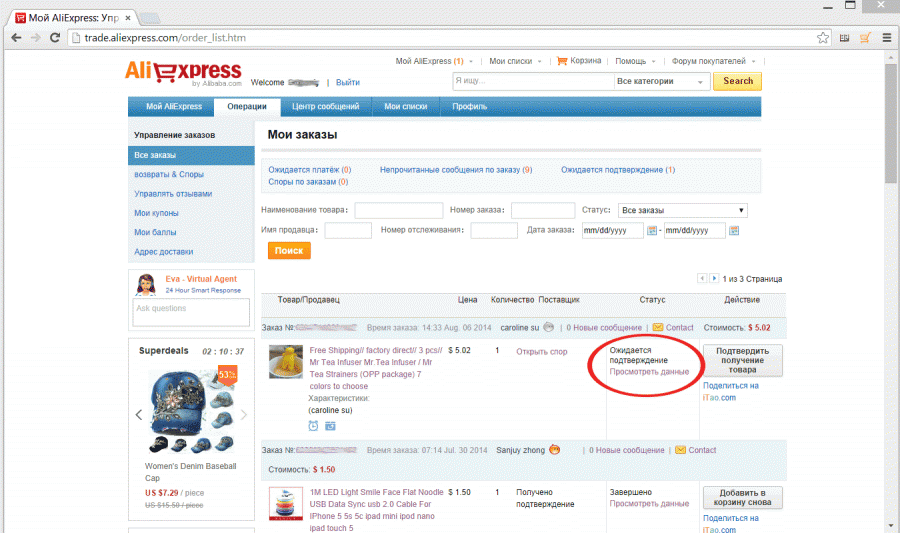Open Мои купоны in sidebar
This screenshot has width=900, height=533.
156,213
